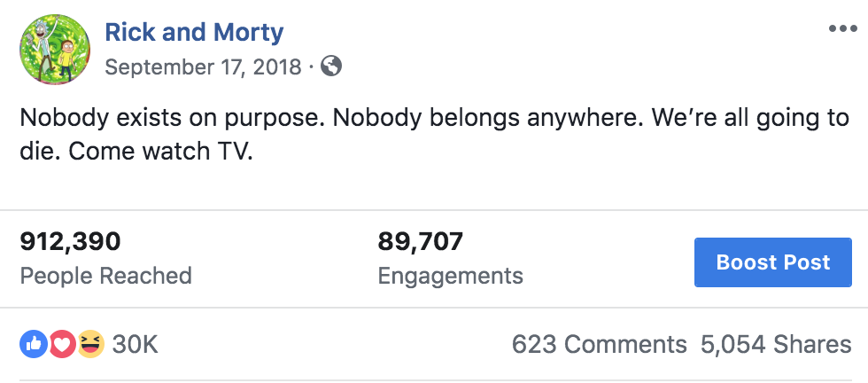The height and width of the screenshot is (383, 868).
Task: Click the 912,390 reach number
Action: [70, 241]
